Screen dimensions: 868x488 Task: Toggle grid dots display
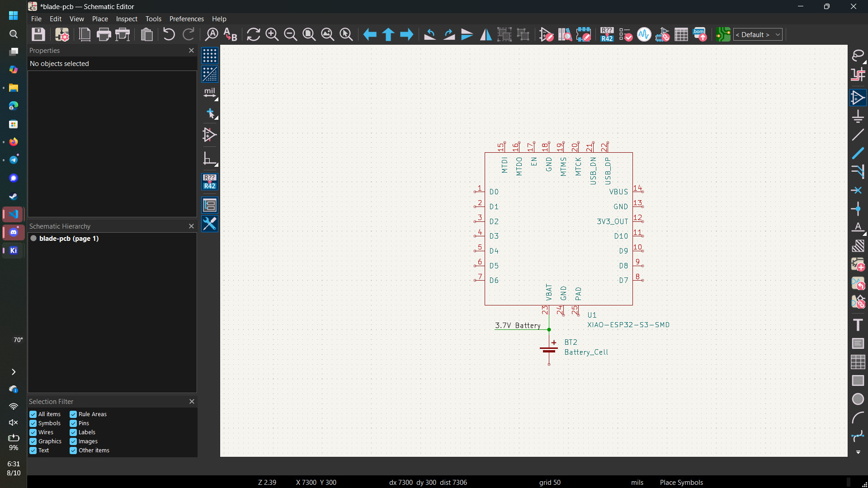click(210, 56)
